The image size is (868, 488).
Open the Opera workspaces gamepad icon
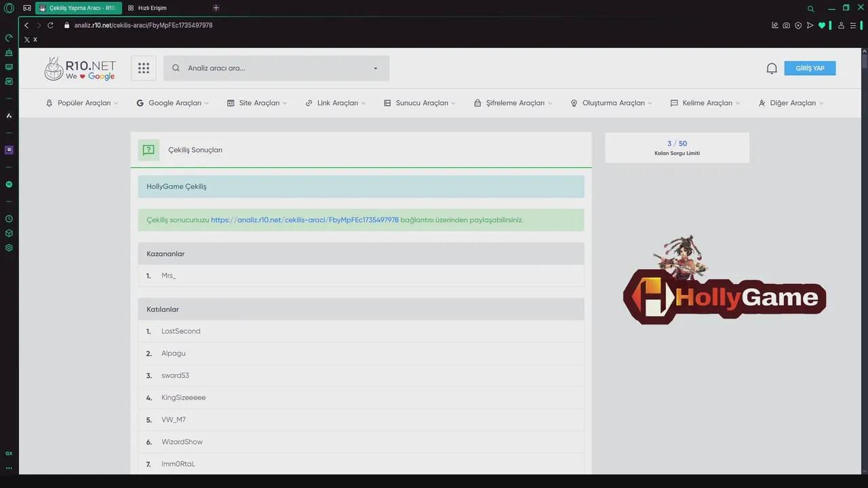[x=27, y=8]
